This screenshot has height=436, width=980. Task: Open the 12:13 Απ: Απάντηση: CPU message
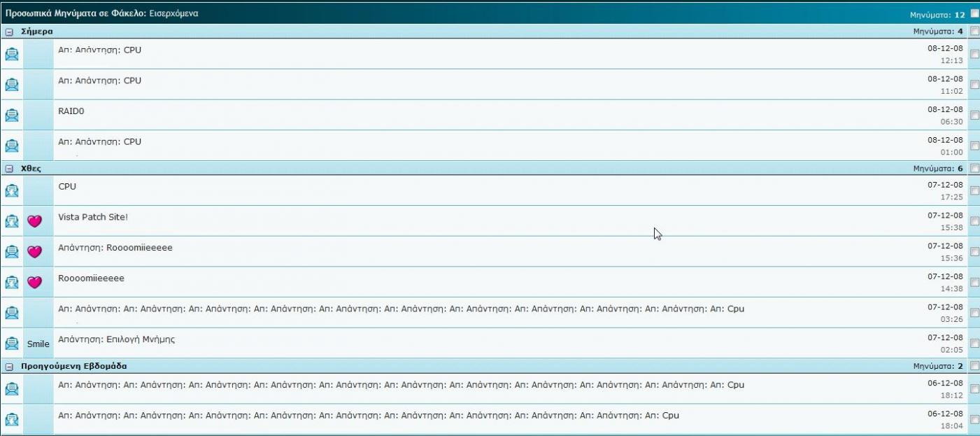pyautogui.click(x=99, y=50)
